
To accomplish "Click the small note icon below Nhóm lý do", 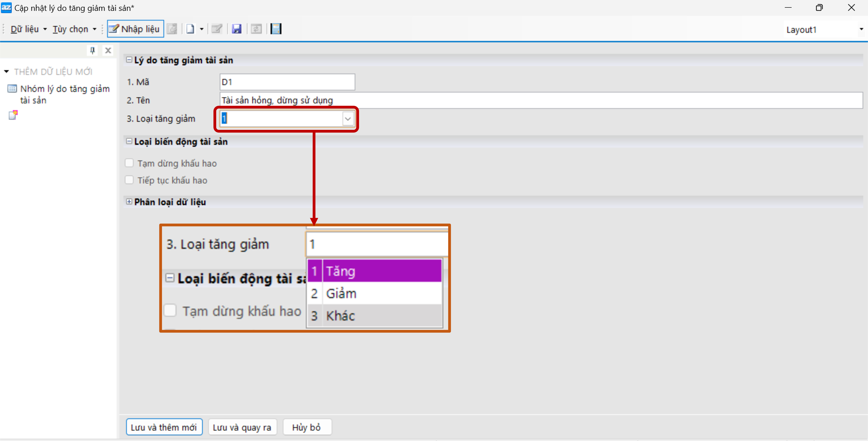I will pyautogui.click(x=13, y=115).
